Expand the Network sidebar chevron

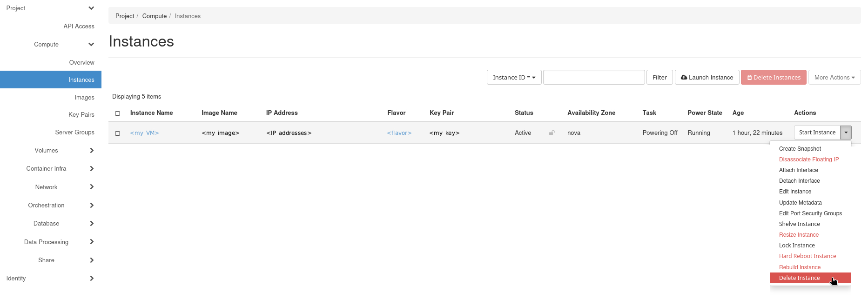92,187
